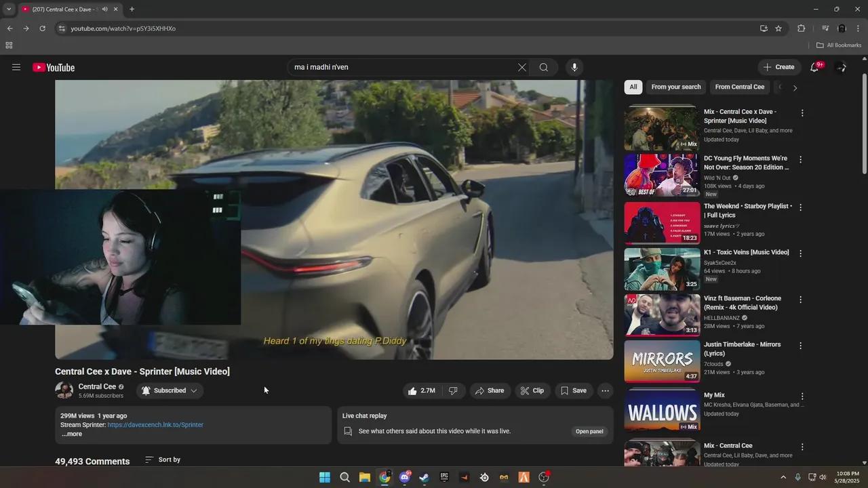868x488 pixels.
Task: Go to the YouTube home logo
Action: pos(54,67)
